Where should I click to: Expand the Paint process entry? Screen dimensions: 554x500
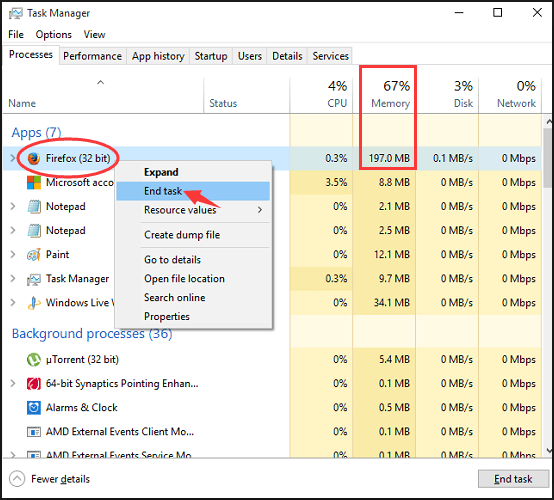[13, 254]
